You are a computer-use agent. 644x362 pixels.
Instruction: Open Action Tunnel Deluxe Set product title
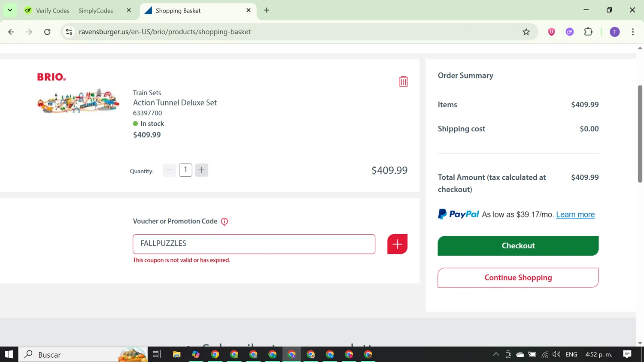175,103
